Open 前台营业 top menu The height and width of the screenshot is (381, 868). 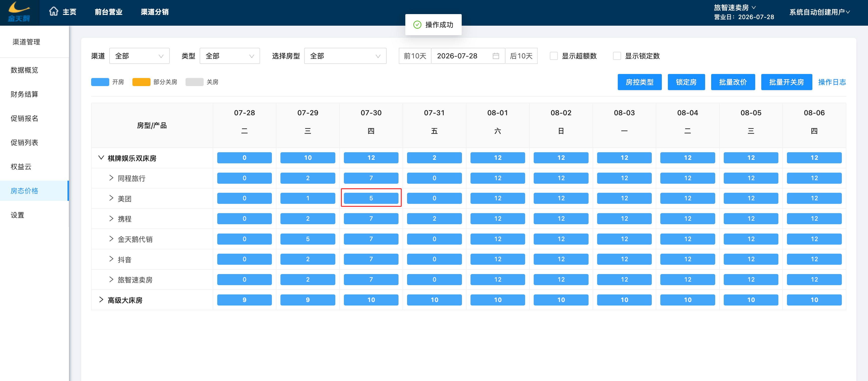[109, 12]
